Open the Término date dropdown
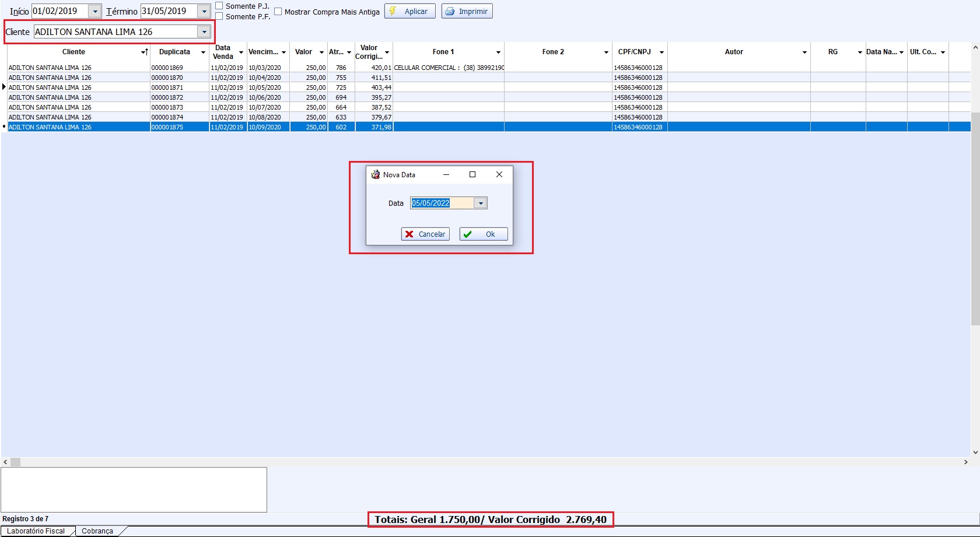Image resolution: width=980 pixels, height=537 pixels. click(204, 11)
